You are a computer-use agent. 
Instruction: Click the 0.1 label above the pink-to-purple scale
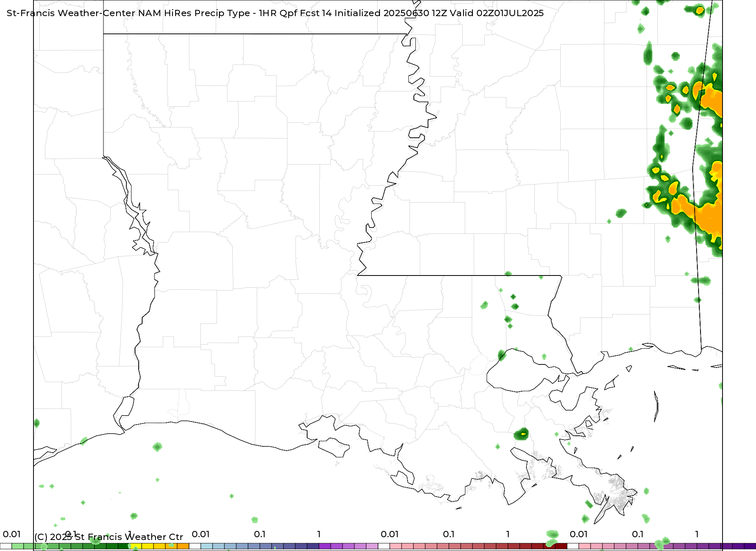[x=637, y=534]
